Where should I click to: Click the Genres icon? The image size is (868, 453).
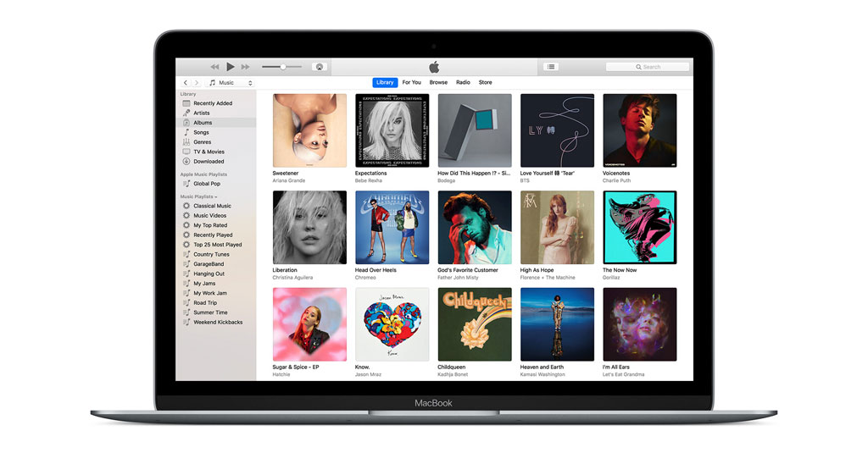(x=186, y=142)
